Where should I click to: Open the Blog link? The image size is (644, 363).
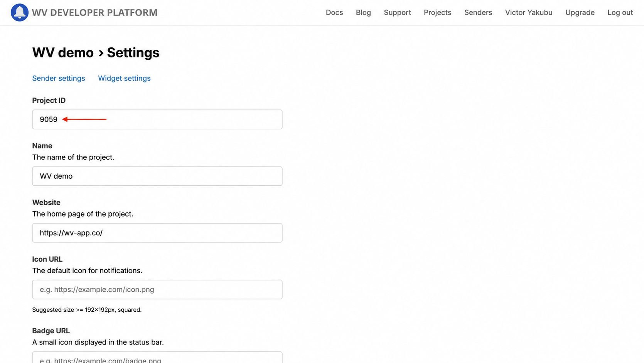point(363,12)
